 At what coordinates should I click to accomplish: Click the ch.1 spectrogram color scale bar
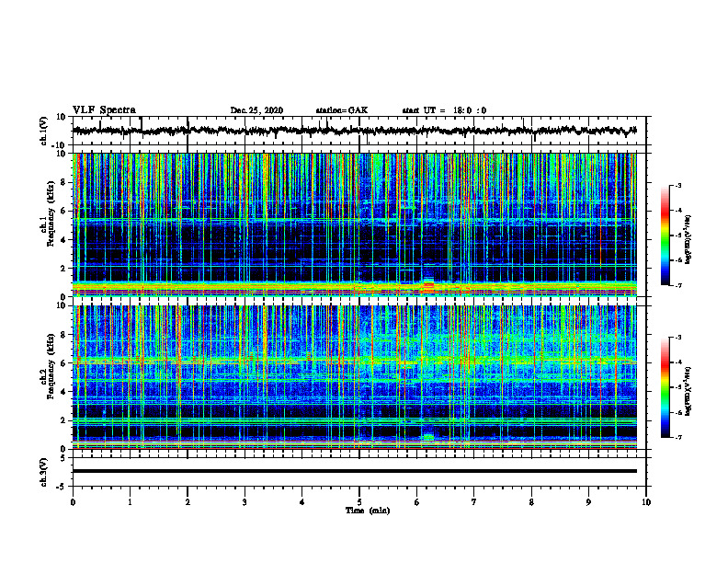pos(665,236)
